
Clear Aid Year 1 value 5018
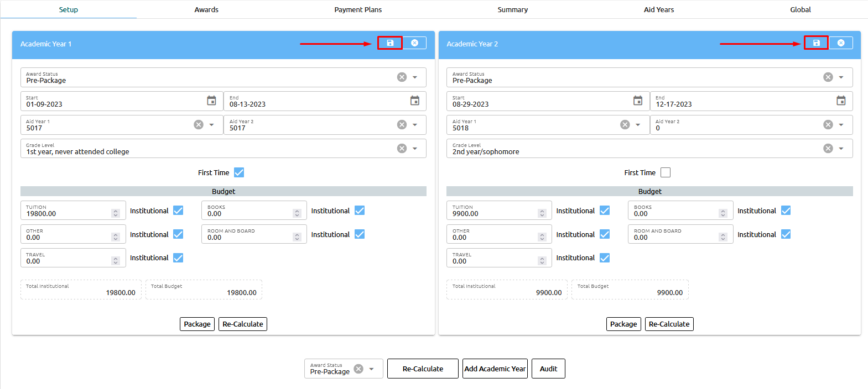tap(625, 125)
